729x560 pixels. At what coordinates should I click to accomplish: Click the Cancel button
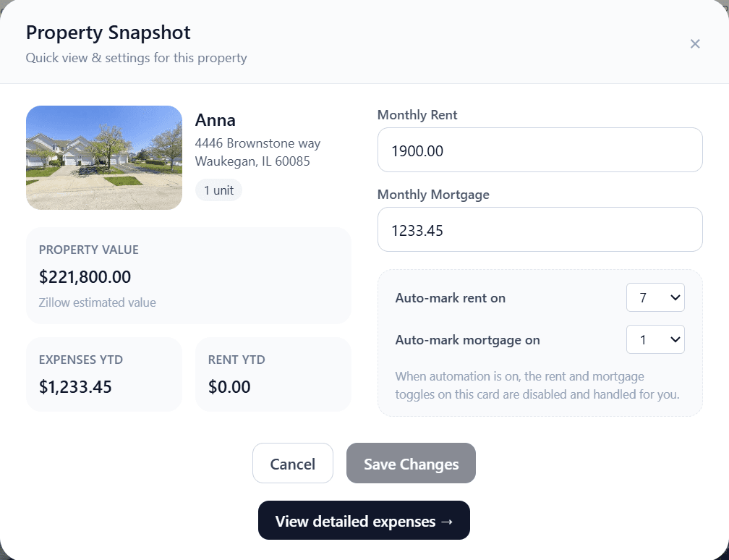292,463
